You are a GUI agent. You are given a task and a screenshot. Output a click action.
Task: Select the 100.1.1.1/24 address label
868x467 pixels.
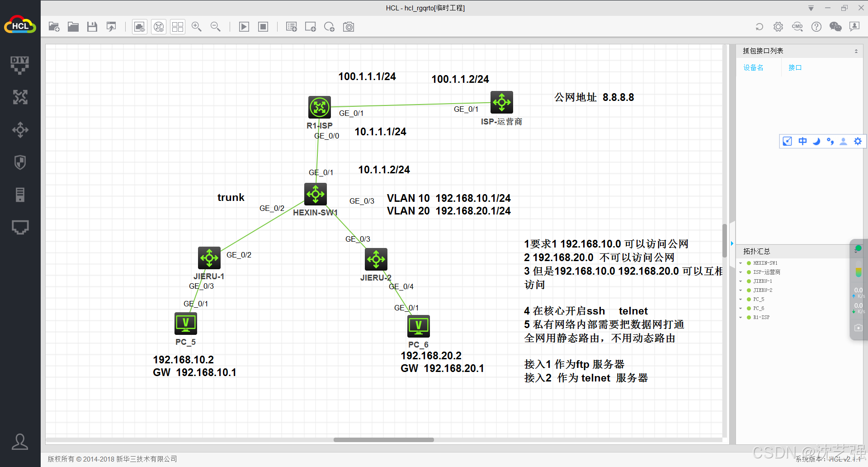[367, 76]
